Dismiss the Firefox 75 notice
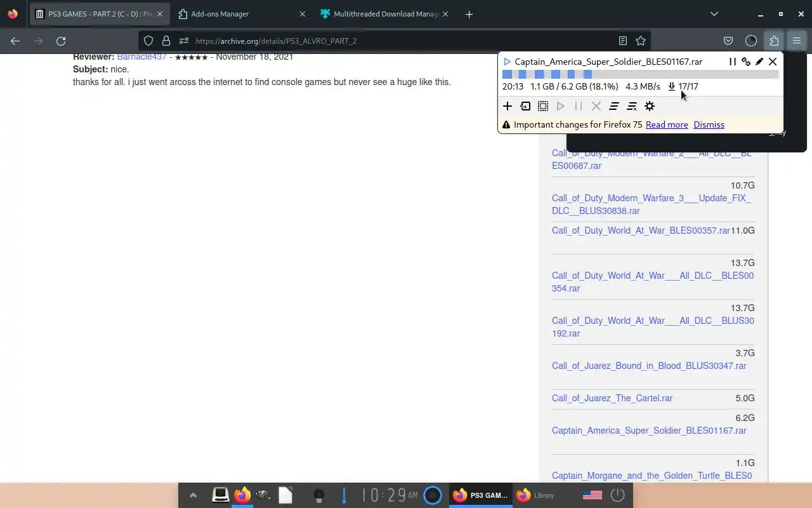The image size is (812, 508). pos(709,124)
